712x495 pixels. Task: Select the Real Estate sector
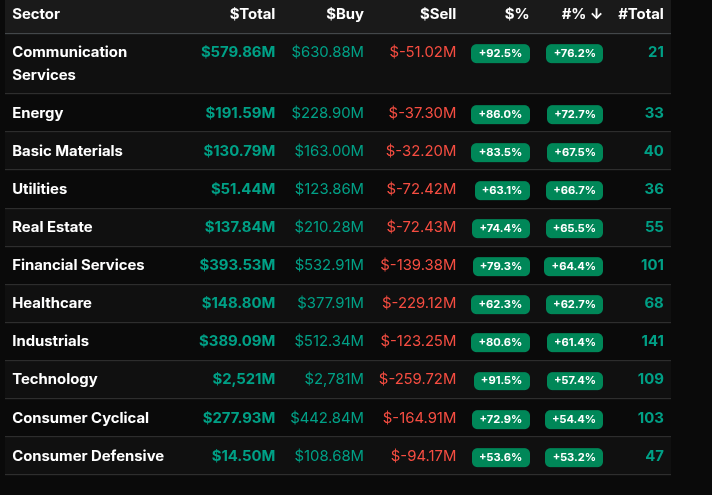[x=52, y=227]
